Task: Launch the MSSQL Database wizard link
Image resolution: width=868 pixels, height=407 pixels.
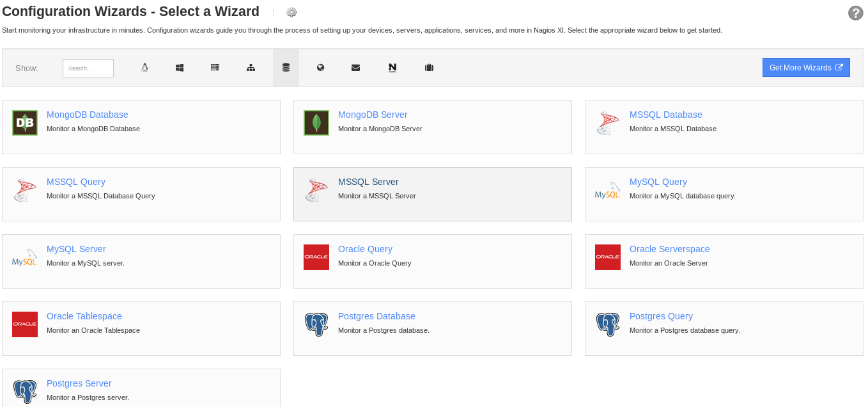Action: [666, 115]
